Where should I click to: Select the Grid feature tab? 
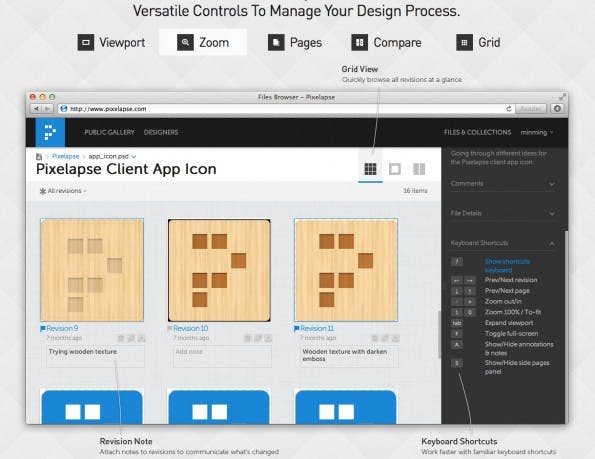coord(478,42)
